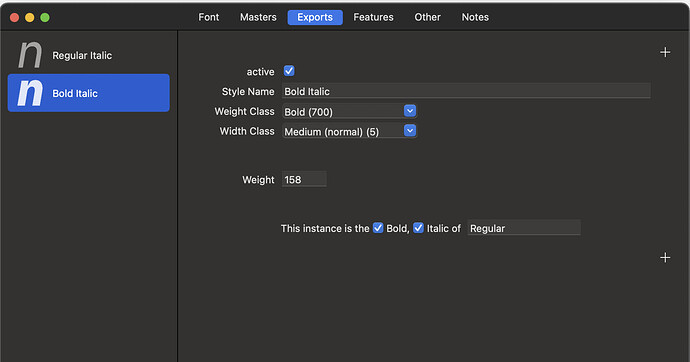
Task: Click the lower plus icon below style linking
Action: point(665,257)
